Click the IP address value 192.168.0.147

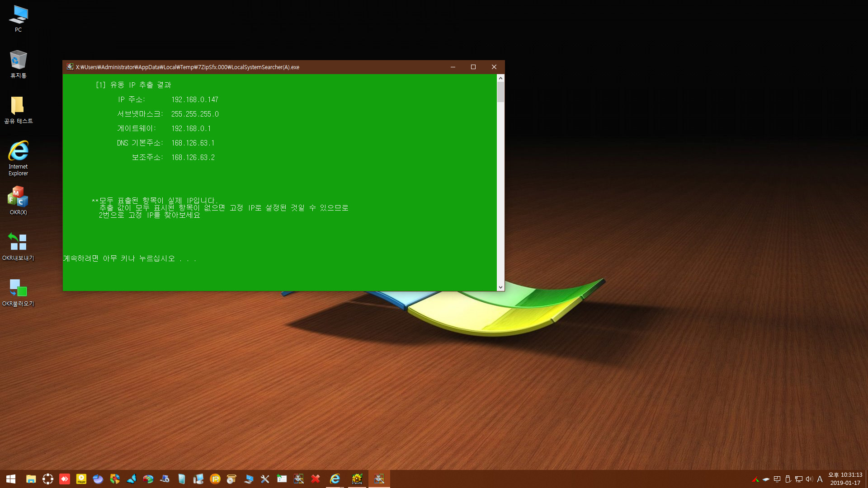[x=195, y=99]
